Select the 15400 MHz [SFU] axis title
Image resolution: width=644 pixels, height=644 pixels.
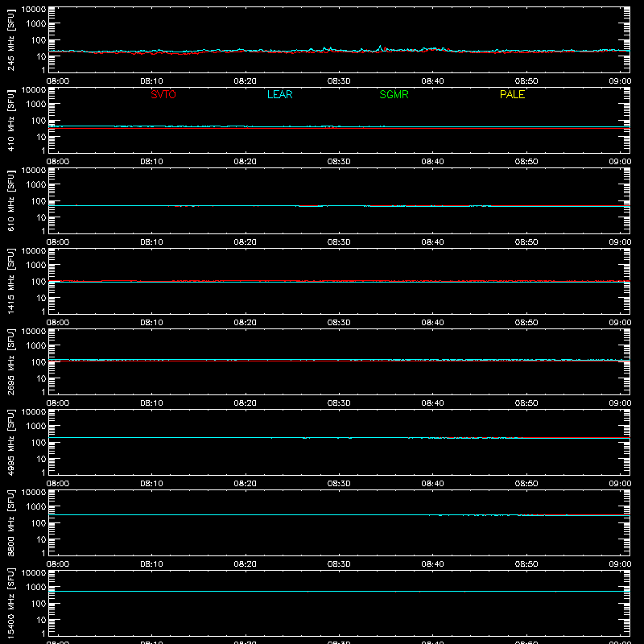click(11, 603)
